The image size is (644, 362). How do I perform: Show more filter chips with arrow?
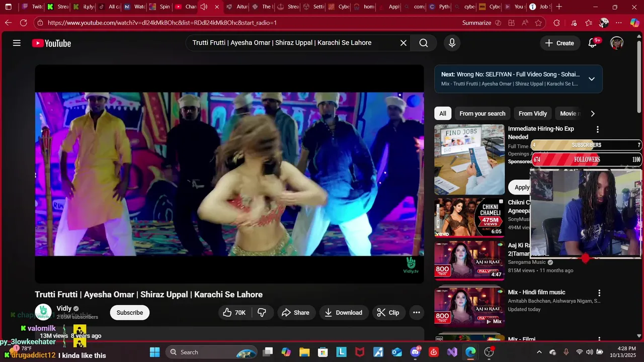[593, 114]
